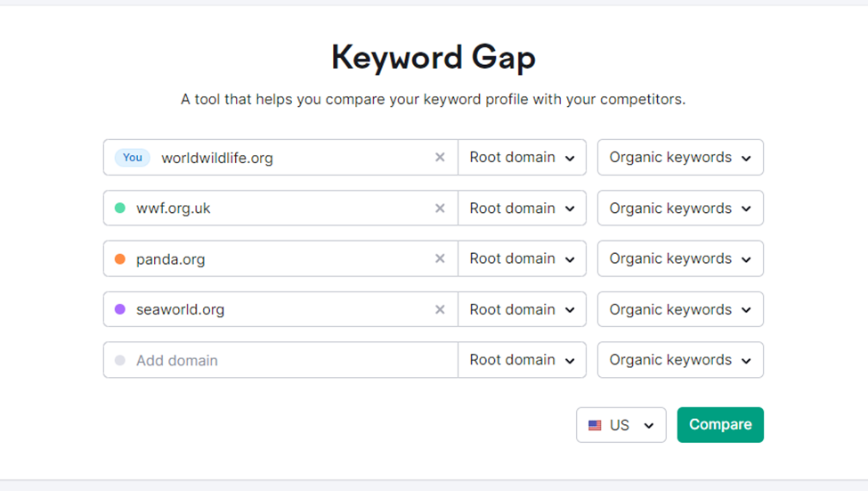Clear the worldwildlife.org domain entry

click(x=440, y=158)
